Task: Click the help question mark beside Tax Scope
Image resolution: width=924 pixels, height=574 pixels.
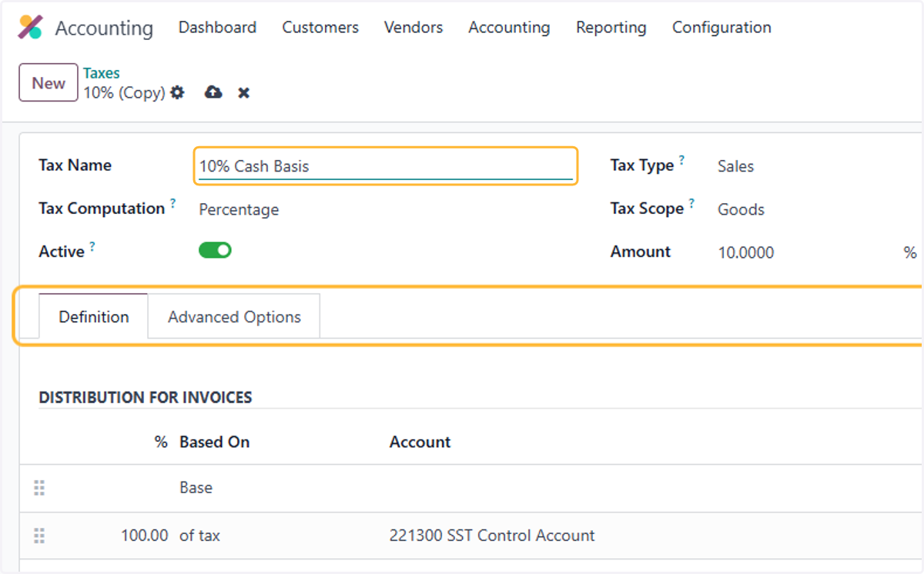Action: 691,204
